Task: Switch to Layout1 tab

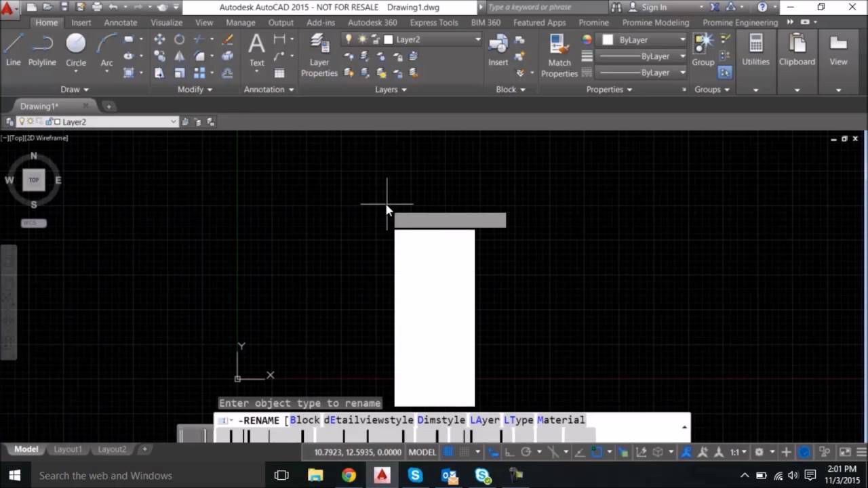Action: pos(68,449)
